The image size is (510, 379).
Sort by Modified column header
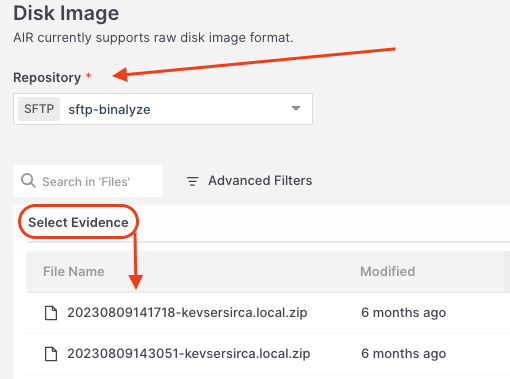pyautogui.click(x=388, y=272)
